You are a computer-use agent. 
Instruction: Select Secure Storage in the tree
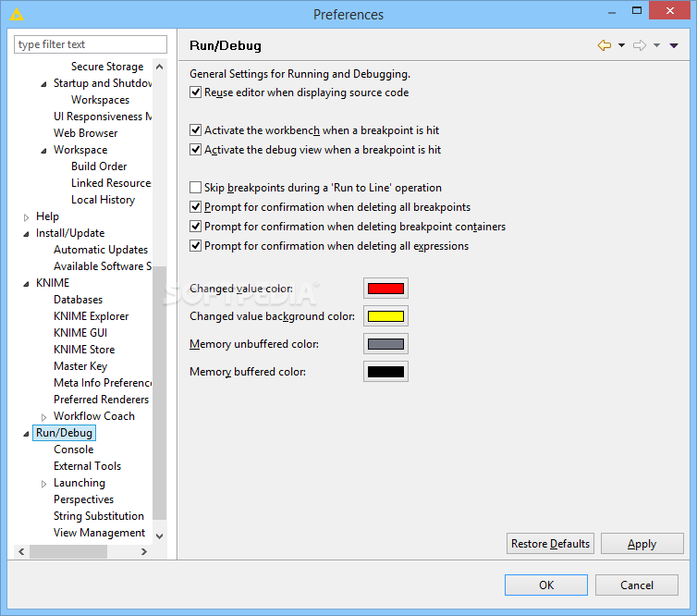point(107,67)
